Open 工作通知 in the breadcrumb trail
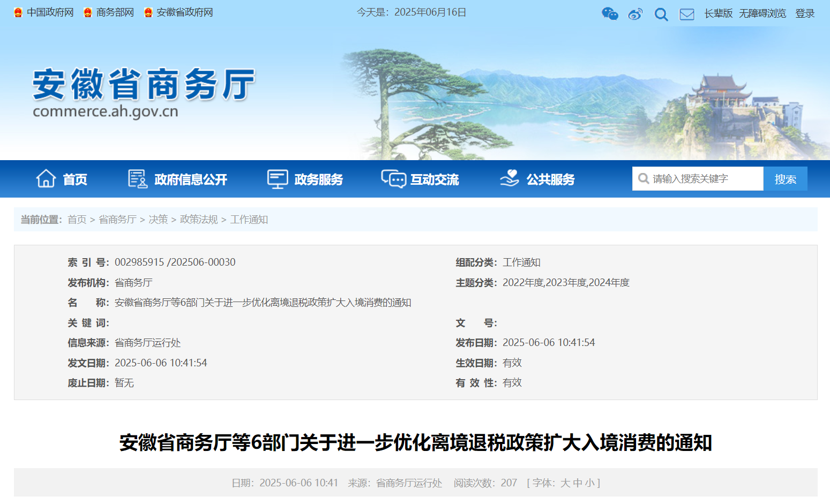 249,219
